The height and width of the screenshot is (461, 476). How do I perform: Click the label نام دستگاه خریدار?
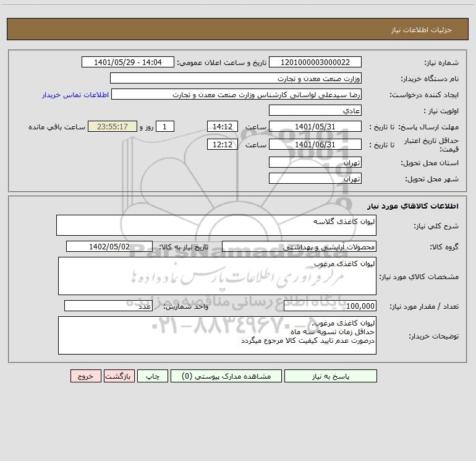[430, 79]
